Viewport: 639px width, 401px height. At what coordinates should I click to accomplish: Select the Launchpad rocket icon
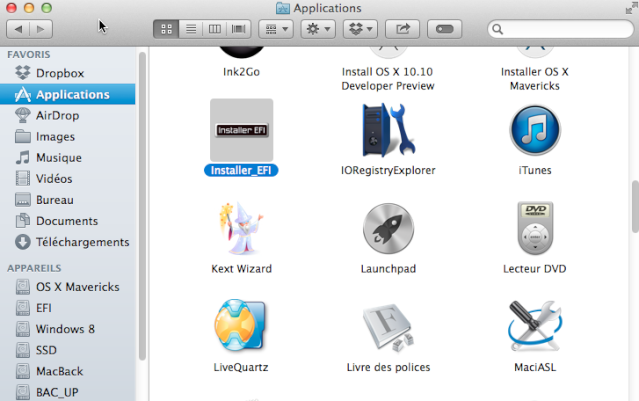tap(388, 229)
